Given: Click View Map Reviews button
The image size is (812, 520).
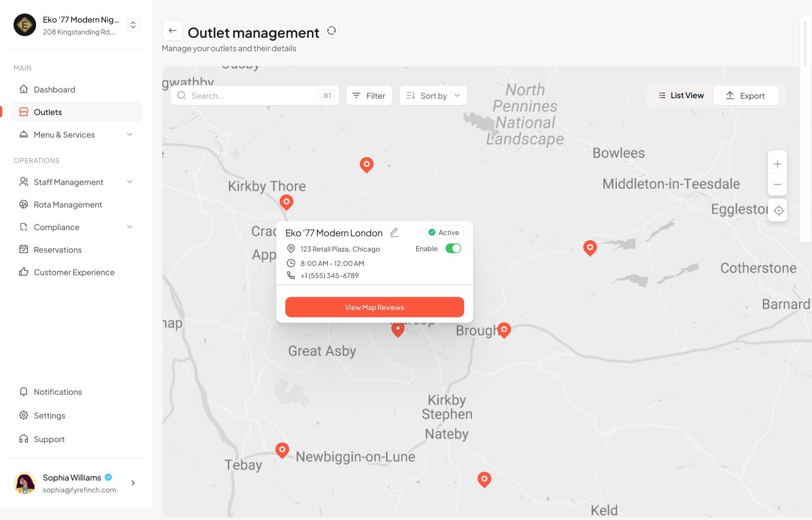Looking at the screenshot, I should point(374,307).
